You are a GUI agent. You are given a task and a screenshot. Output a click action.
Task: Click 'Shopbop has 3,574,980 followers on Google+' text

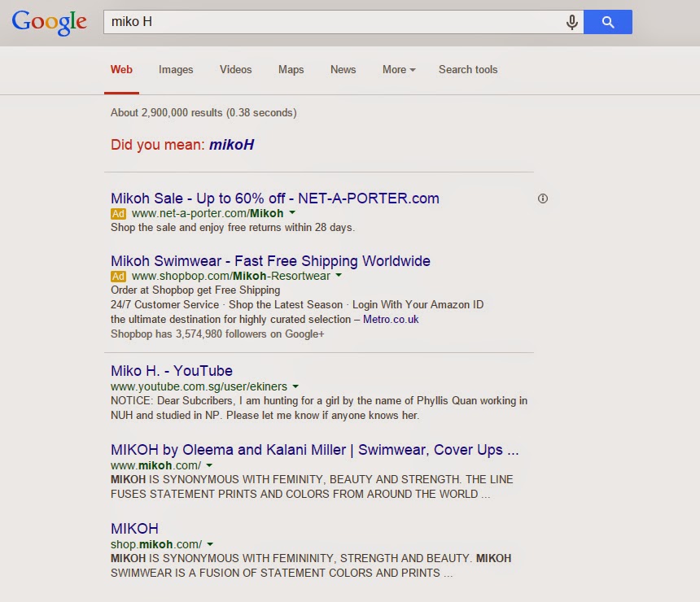pyautogui.click(x=217, y=334)
